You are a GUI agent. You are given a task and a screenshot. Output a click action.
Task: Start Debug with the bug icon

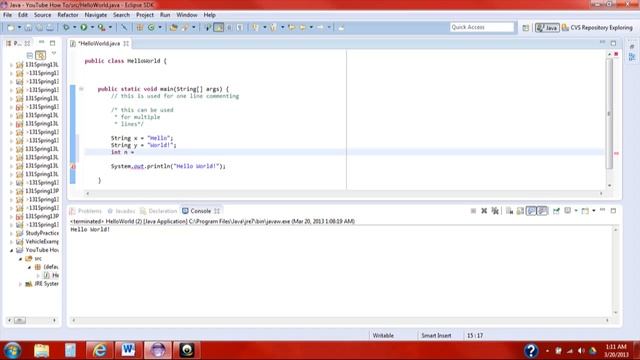pos(66,27)
